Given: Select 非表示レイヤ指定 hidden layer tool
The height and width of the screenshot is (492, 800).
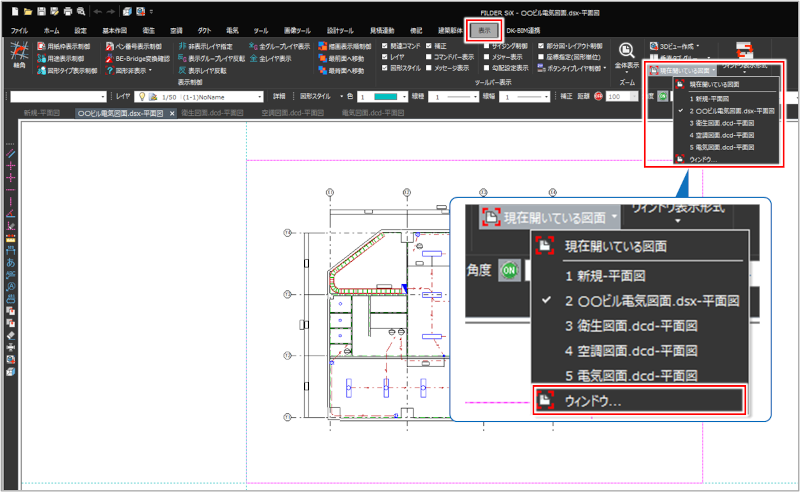Looking at the screenshot, I should point(208,46).
